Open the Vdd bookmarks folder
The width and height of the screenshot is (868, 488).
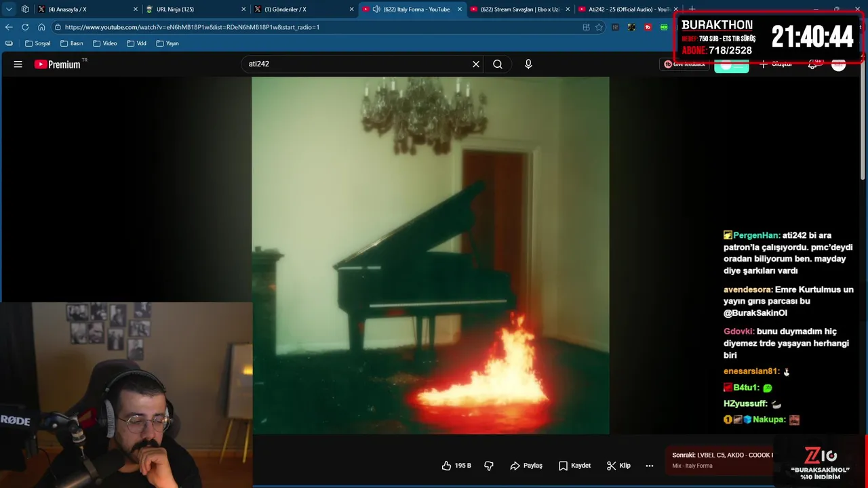[x=136, y=43]
